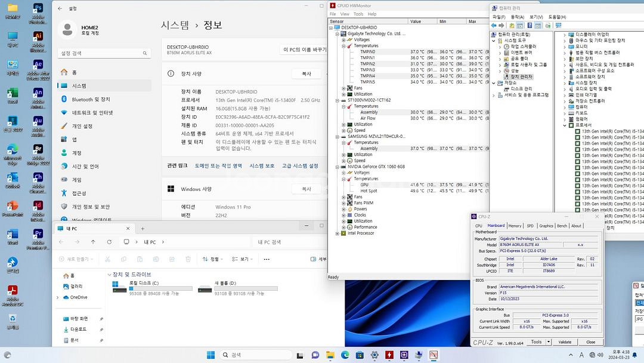Viewport: 644px width, 363px height.
Task: Click taskbar 검색 search box
Action: tap(255, 355)
